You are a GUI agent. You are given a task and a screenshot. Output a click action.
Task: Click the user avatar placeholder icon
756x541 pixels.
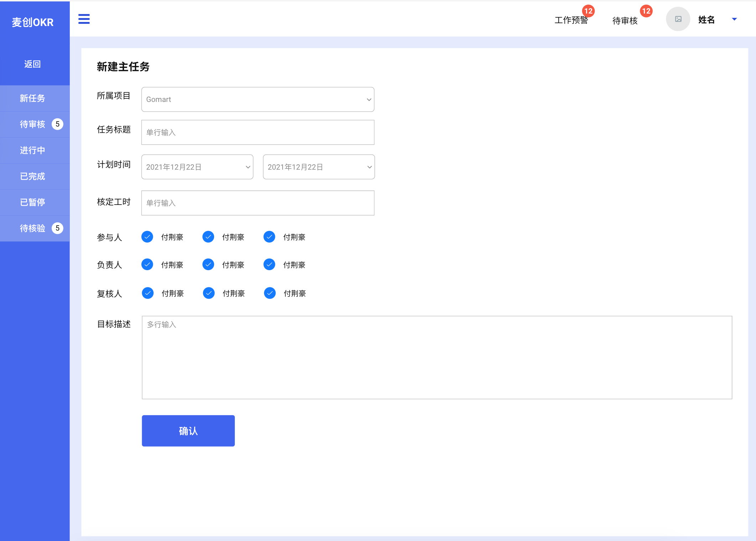click(x=678, y=19)
